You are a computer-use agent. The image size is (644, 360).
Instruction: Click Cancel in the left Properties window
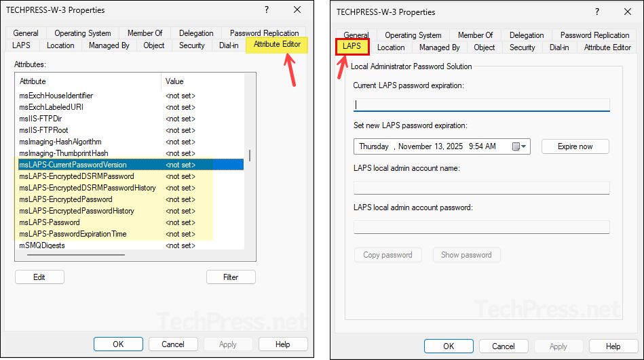173,344
